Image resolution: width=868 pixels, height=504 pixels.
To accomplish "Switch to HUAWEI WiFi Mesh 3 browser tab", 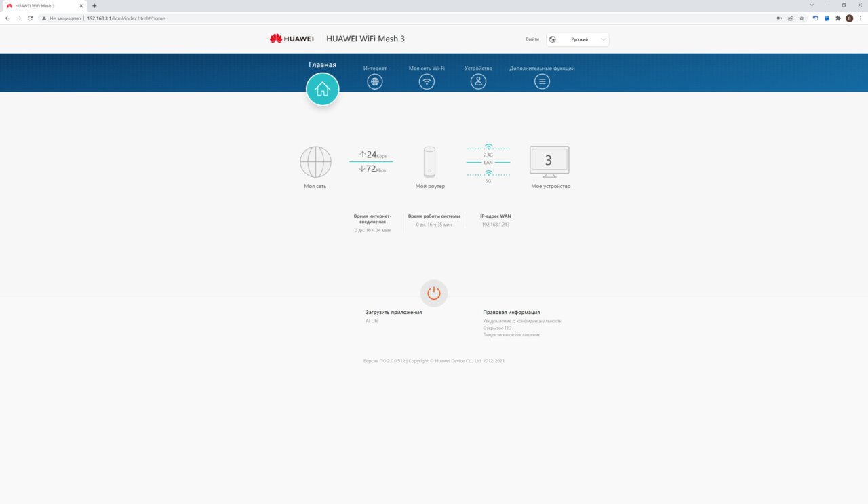I will point(44,5).
